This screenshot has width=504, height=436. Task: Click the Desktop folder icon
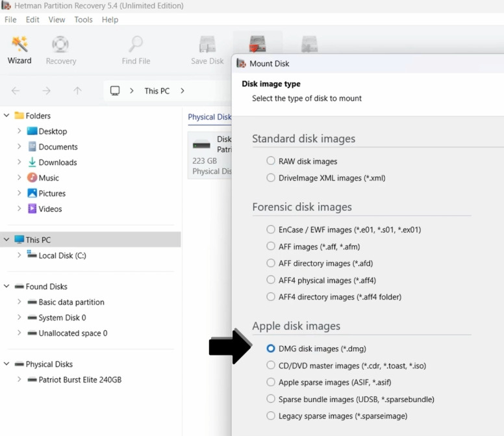[x=32, y=131]
